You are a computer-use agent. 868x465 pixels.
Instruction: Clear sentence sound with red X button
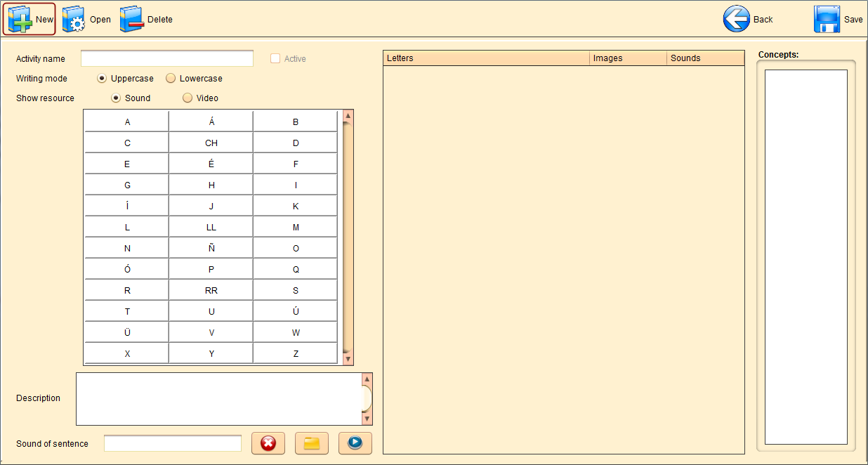(268, 443)
